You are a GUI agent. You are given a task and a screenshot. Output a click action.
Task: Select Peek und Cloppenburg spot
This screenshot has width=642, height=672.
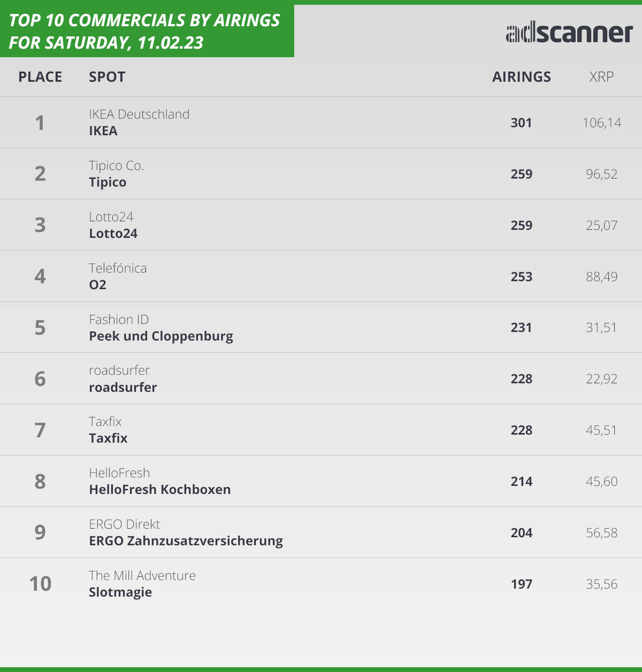tap(161, 336)
